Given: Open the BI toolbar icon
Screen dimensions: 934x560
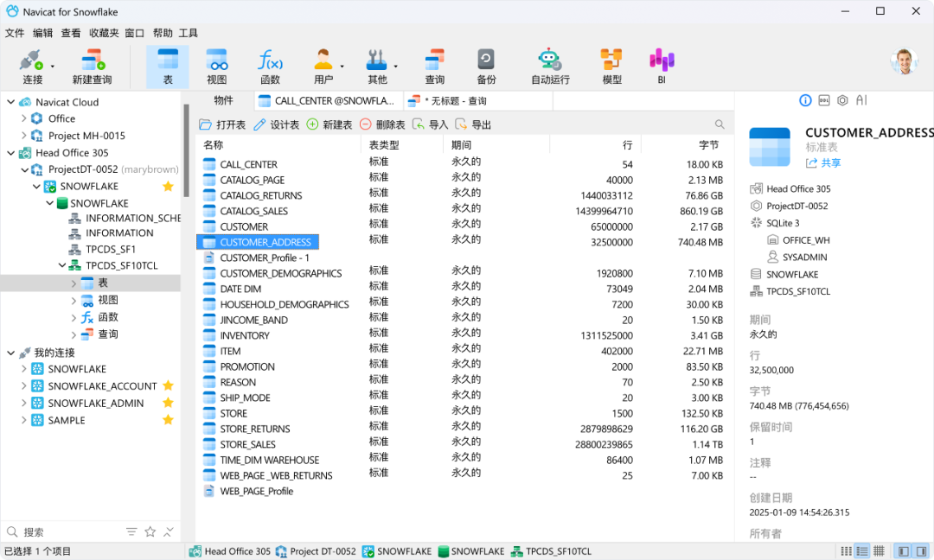Looking at the screenshot, I should 662,67.
